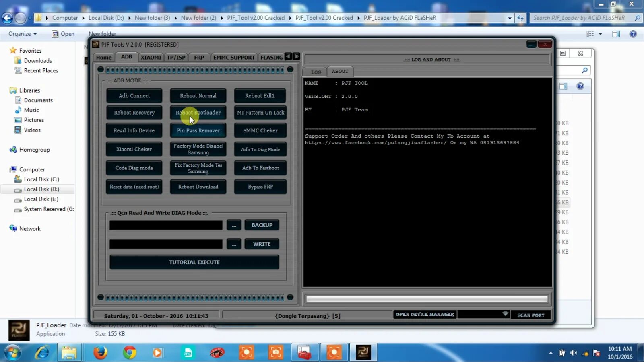The width and height of the screenshot is (644, 362).
Task: Click the Reboot Edl1 button
Action: 260,96
